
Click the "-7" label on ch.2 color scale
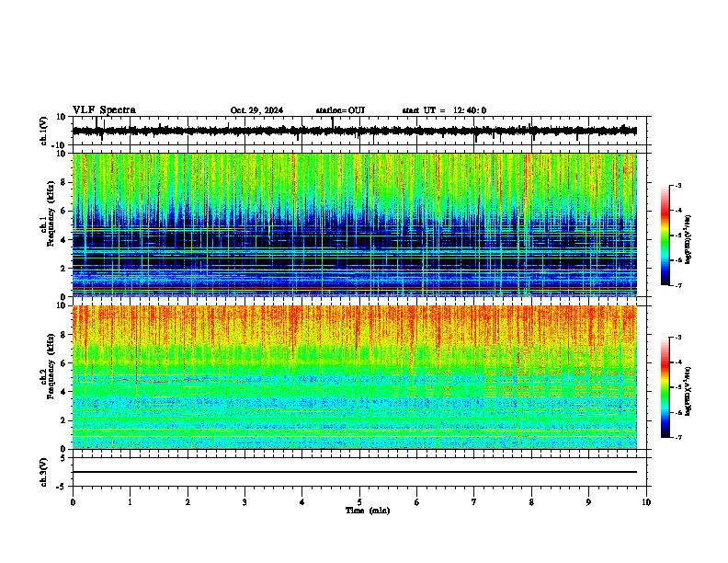pos(678,437)
